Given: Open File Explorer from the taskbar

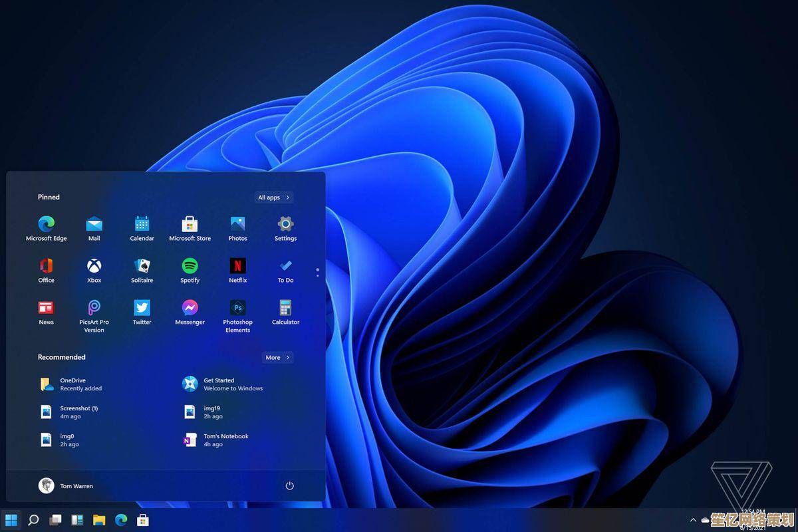Looking at the screenshot, I should pyautogui.click(x=99, y=520).
